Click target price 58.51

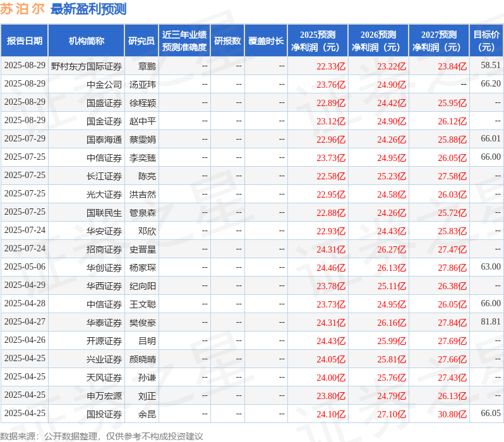click(491, 65)
